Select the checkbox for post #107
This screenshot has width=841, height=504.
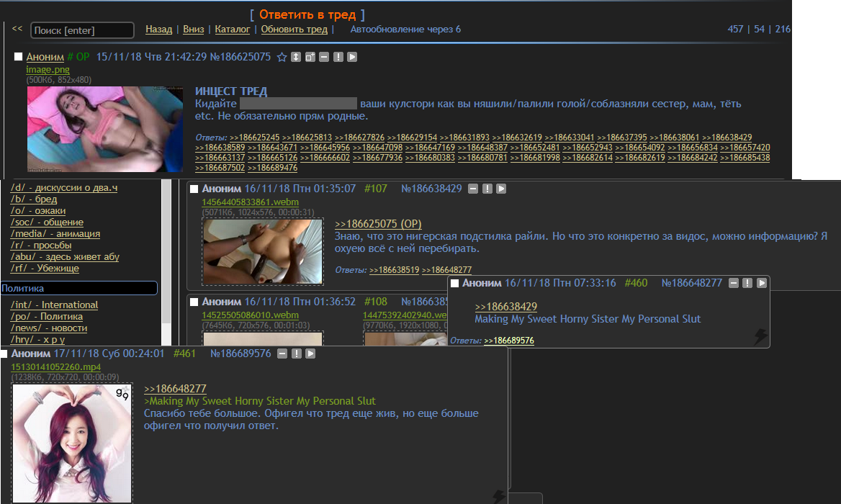click(x=194, y=189)
